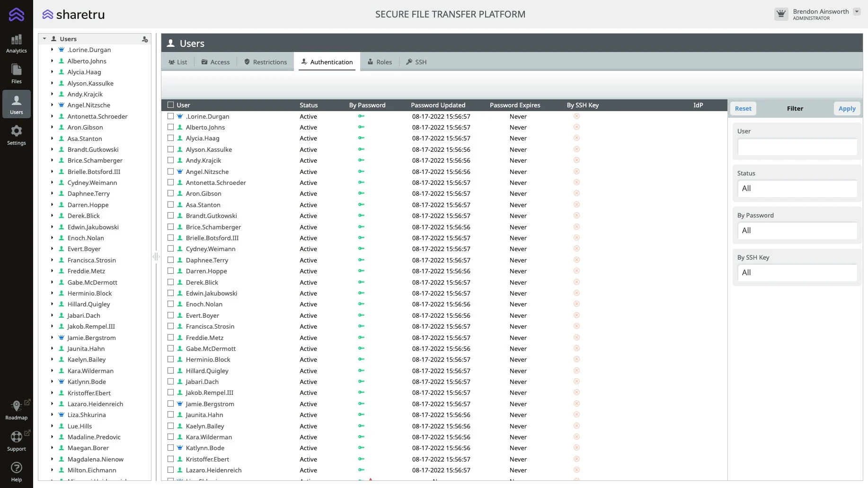Click the Reset filter button

click(743, 108)
